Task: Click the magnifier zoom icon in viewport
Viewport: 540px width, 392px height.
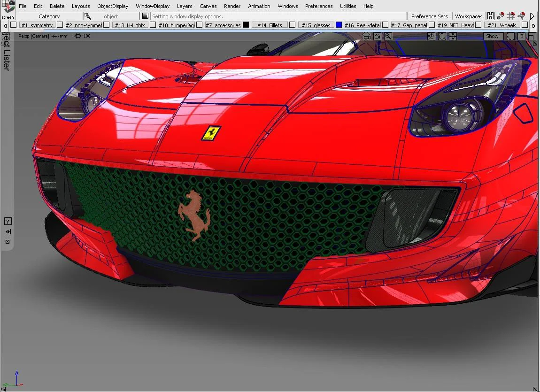Action: [x=388, y=36]
